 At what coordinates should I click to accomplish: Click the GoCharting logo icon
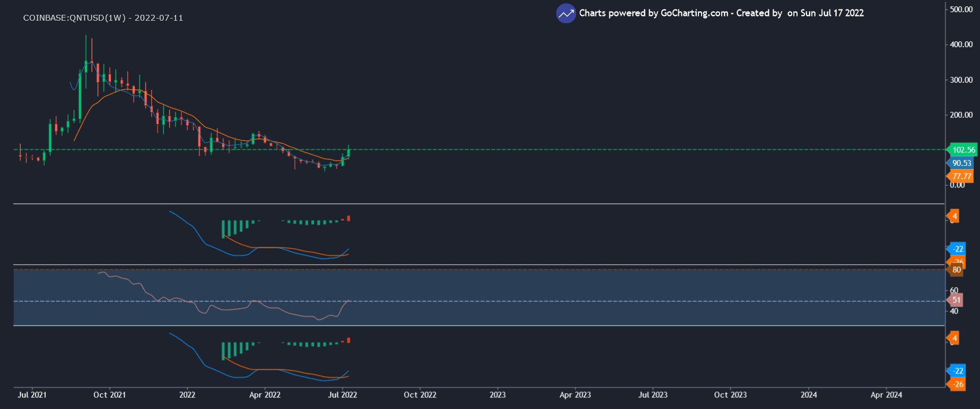566,14
